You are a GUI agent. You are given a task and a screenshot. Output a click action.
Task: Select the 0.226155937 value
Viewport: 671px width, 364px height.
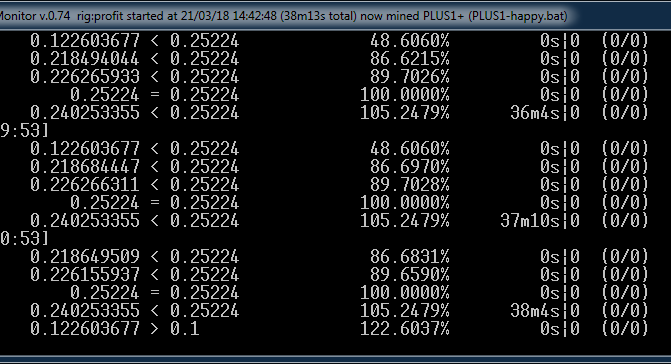click(x=85, y=274)
